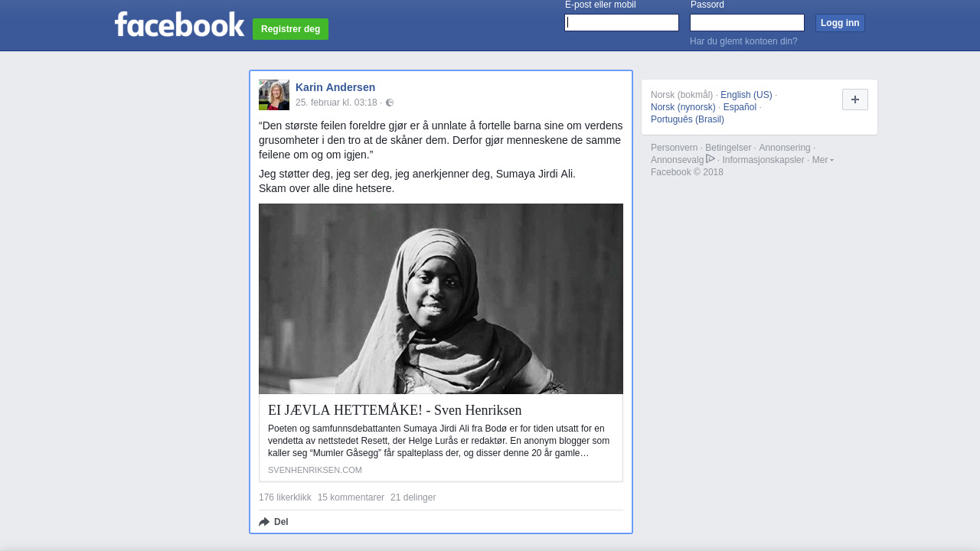The height and width of the screenshot is (551, 980).
Task: Switch language to Norsk (nynorsk)
Action: coord(683,107)
